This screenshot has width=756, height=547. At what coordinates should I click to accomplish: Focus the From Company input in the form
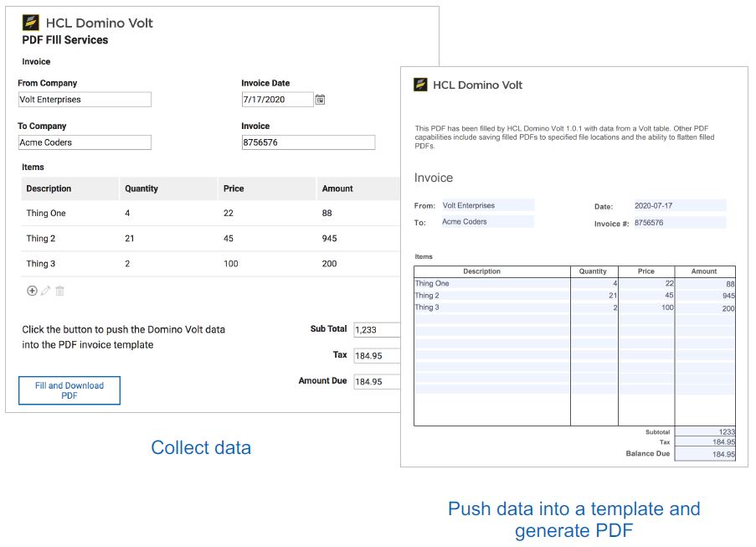pos(85,100)
